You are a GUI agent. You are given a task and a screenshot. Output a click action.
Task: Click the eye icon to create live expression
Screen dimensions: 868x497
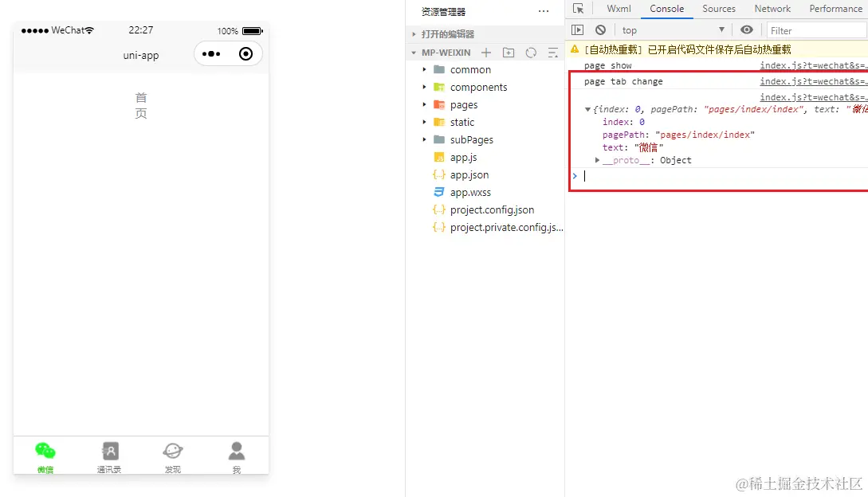746,29
